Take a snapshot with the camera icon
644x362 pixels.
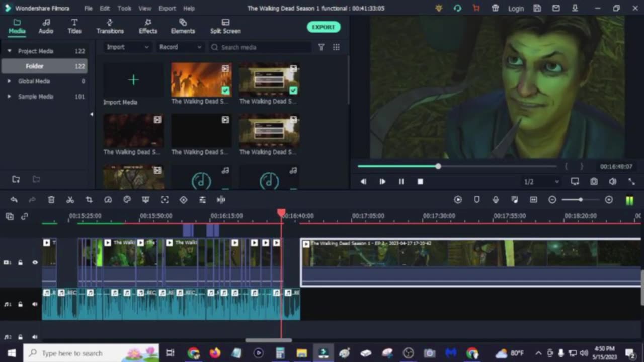pyautogui.click(x=594, y=182)
